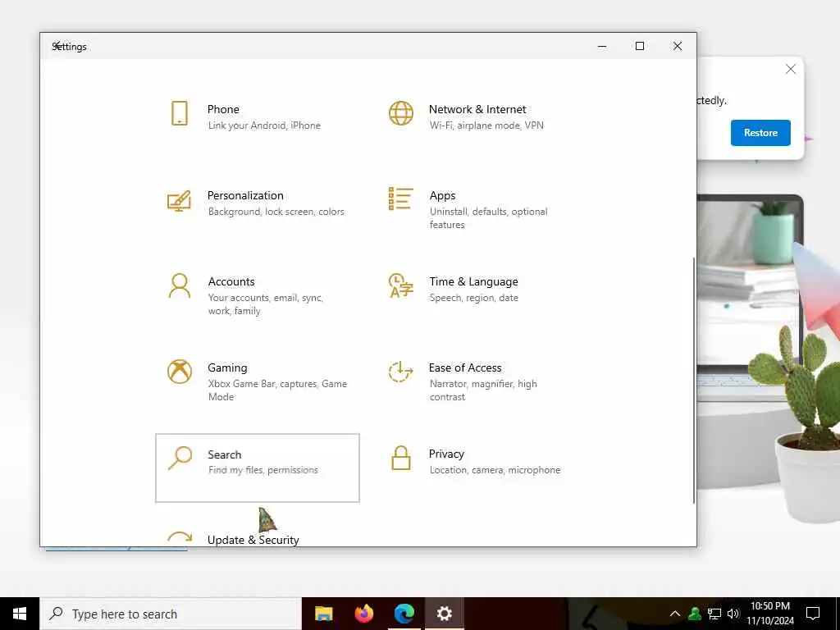Click the green user tray icon
Image resolution: width=840 pixels, height=630 pixels.
[x=695, y=614]
